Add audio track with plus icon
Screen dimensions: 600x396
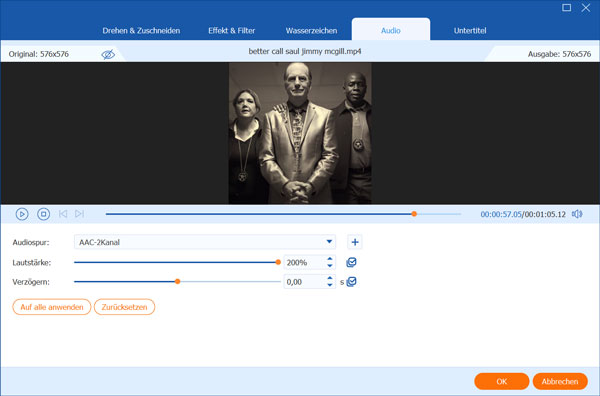[355, 242]
